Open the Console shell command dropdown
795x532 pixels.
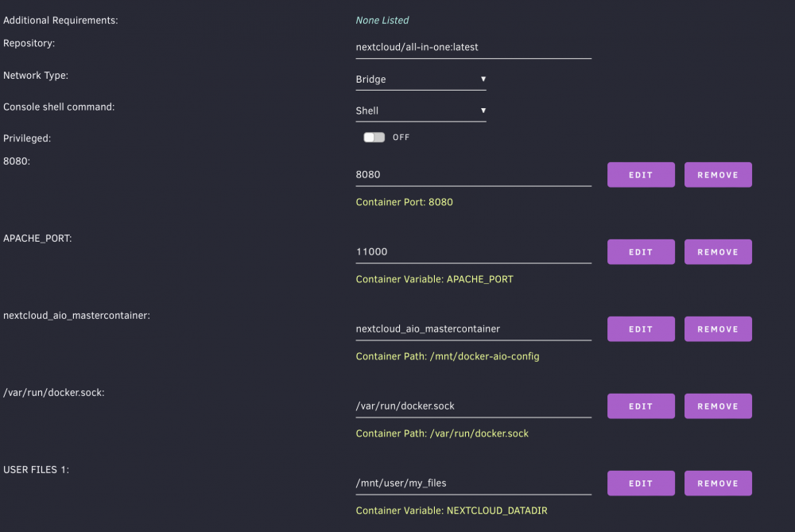click(x=421, y=111)
